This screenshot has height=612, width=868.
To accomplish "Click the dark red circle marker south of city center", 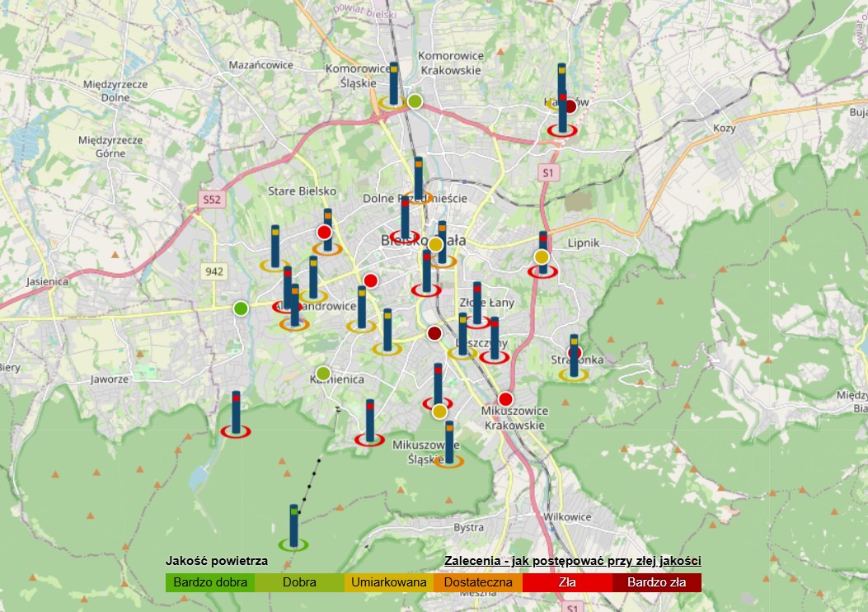I will (434, 333).
